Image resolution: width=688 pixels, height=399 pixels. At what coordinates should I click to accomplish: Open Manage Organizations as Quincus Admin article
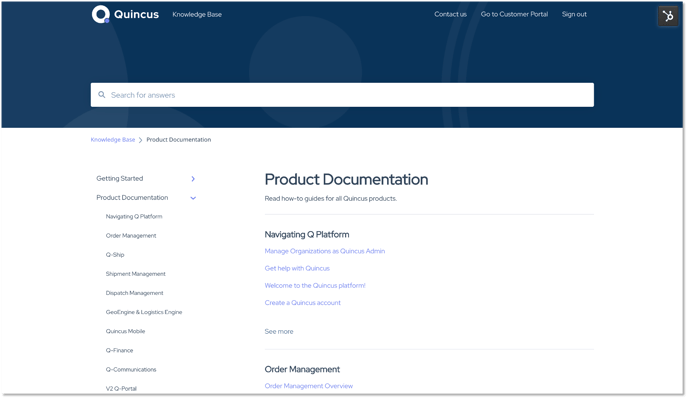(x=325, y=251)
